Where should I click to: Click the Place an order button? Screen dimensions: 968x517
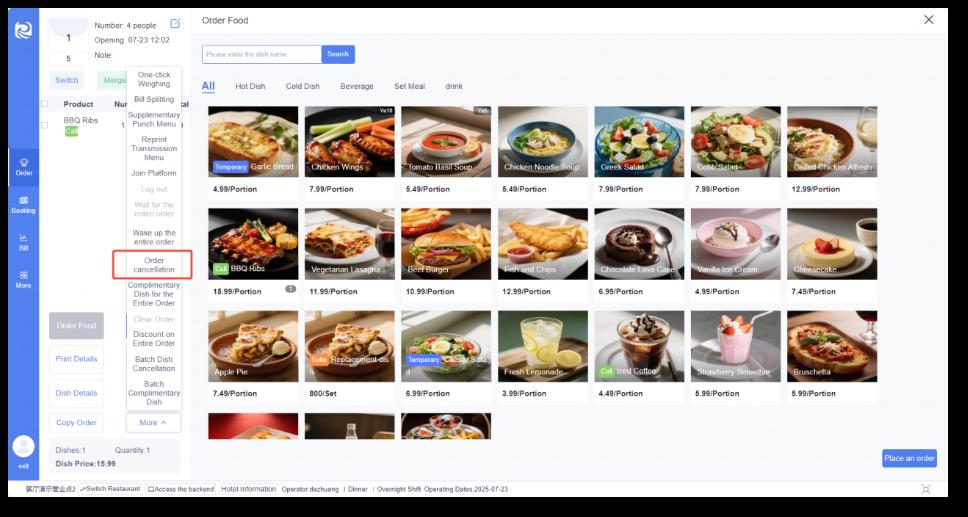click(x=909, y=458)
